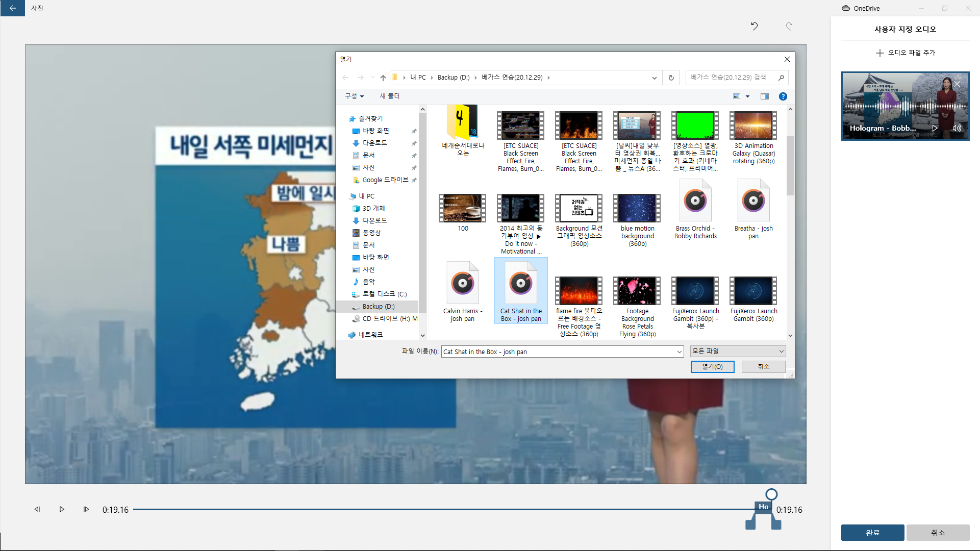Open the 구성 menu
Viewport: 980px width, 551px height.
click(354, 96)
